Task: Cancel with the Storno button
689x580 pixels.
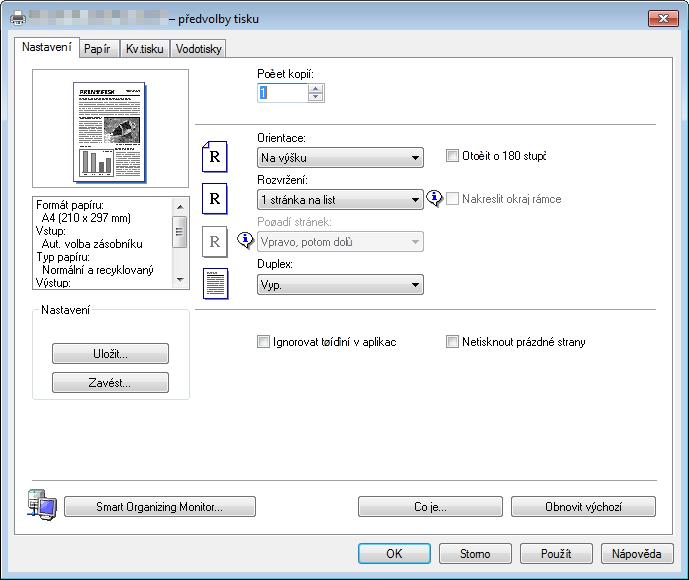Action: (475, 554)
